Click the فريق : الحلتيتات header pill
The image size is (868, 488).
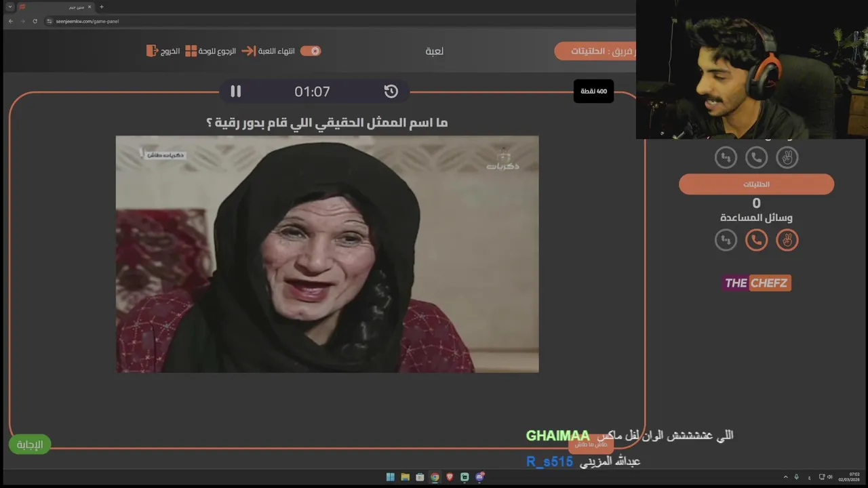coord(595,51)
